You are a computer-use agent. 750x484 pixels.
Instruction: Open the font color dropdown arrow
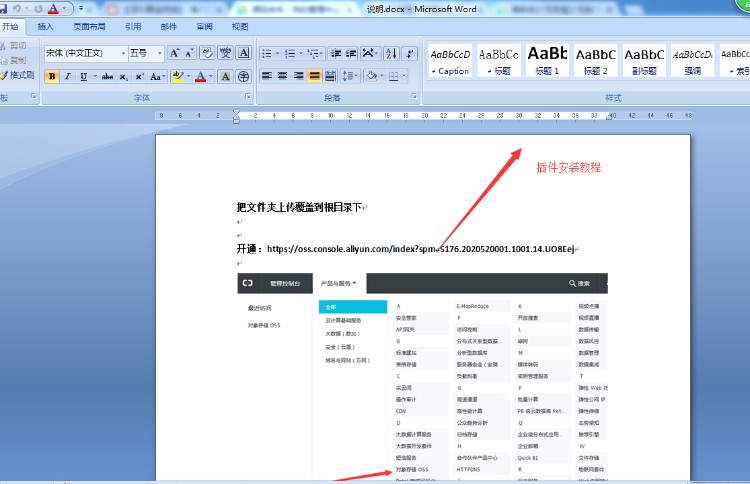210,77
